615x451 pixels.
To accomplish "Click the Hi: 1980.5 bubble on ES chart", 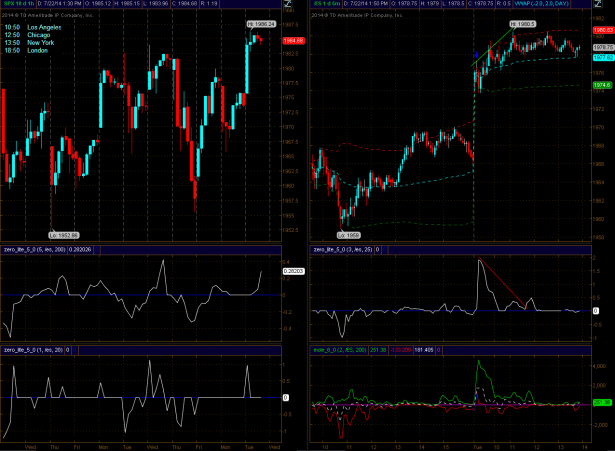I will (x=522, y=22).
